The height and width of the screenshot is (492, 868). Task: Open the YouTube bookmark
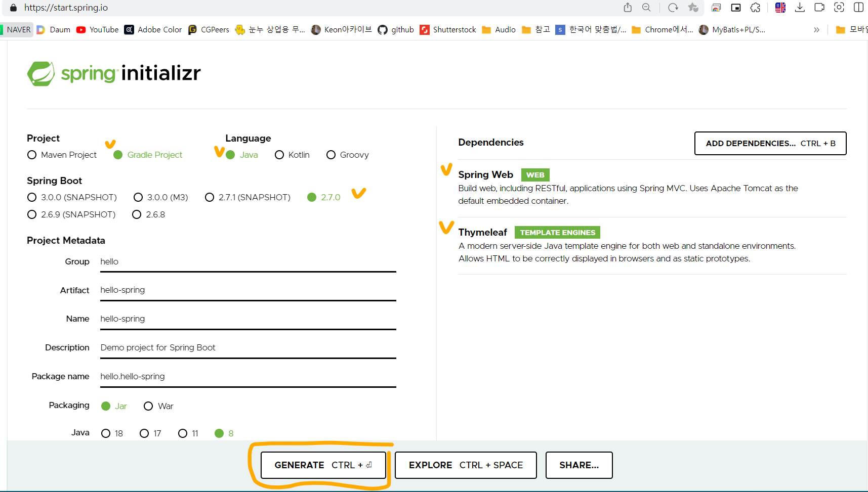pos(97,30)
